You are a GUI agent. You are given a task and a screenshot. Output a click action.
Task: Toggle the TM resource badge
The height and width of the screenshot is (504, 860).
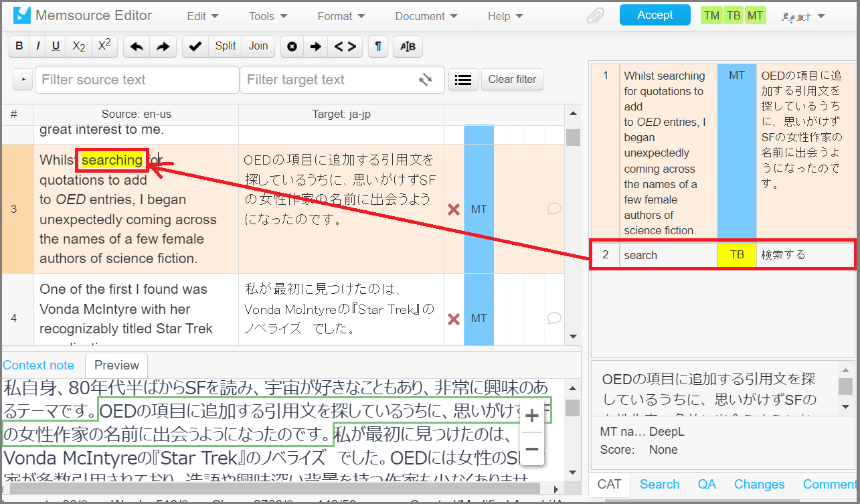pos(711,14)
